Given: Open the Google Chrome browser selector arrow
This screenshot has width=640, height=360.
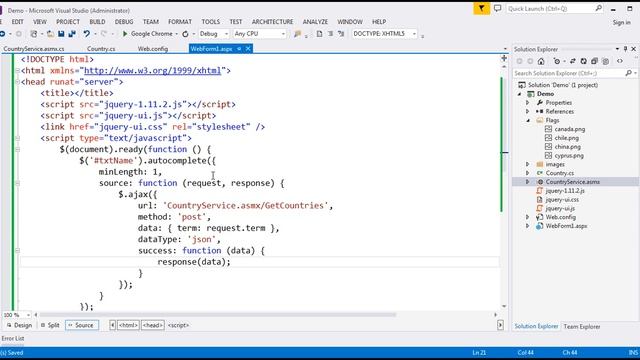Looking at the screenshot, I should (x=176, y=34).
